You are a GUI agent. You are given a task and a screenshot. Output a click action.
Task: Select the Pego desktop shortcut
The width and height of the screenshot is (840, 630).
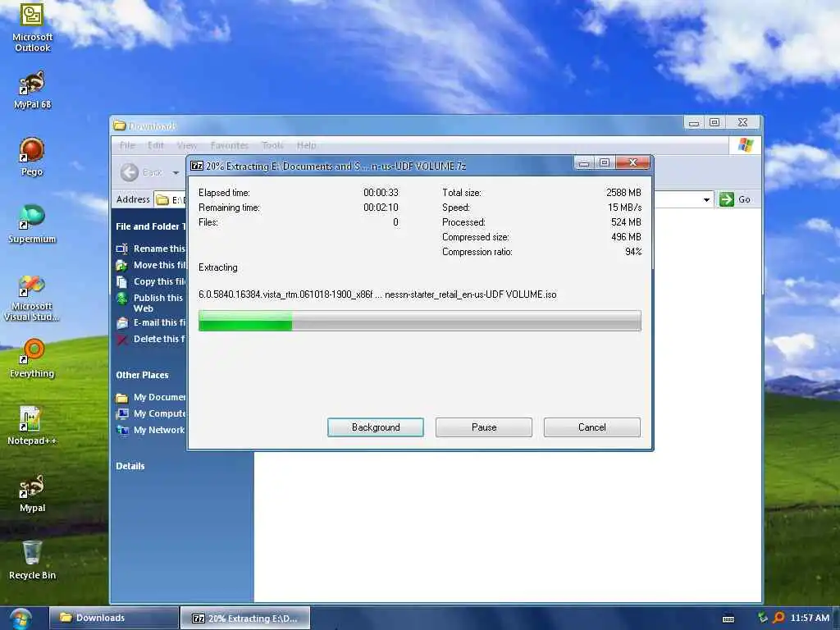pyautogui.click(x=32, y=157)
